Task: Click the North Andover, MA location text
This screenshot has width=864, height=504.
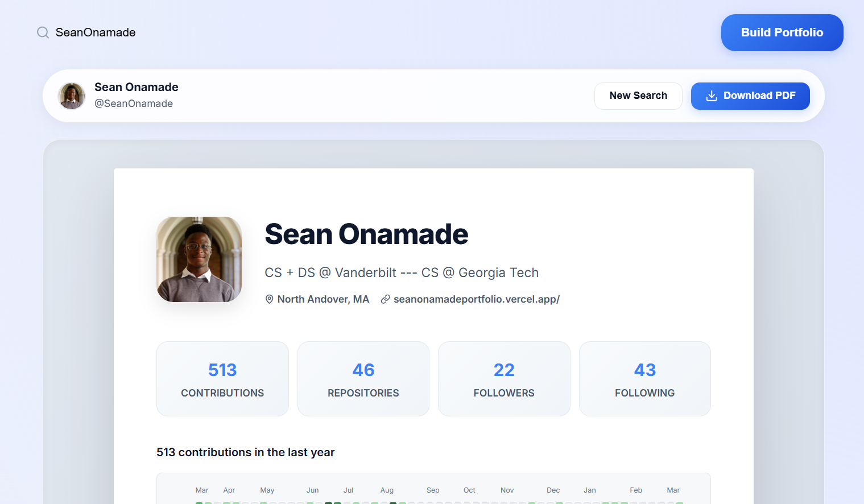Action: tap(323, 299)
